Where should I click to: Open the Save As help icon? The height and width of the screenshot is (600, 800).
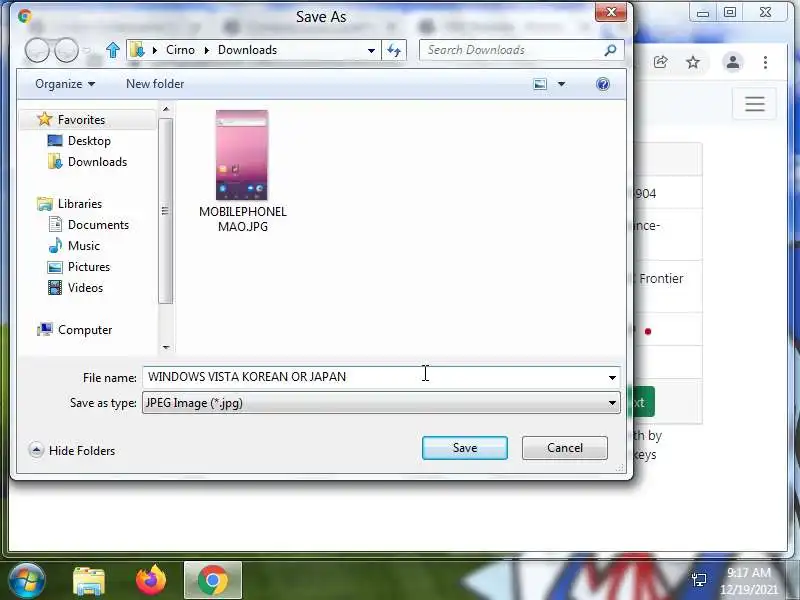click(x=603, y=84)
